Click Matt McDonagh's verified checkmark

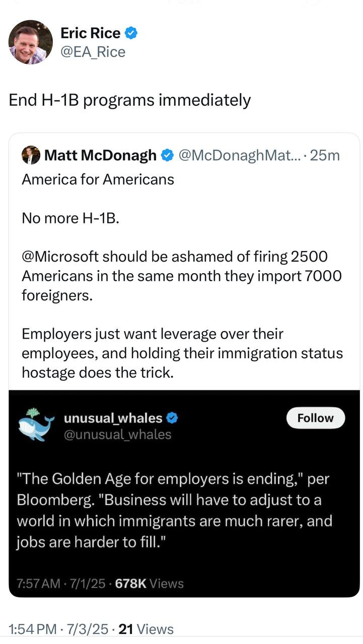pyautogui.click(x=167, y=155)
